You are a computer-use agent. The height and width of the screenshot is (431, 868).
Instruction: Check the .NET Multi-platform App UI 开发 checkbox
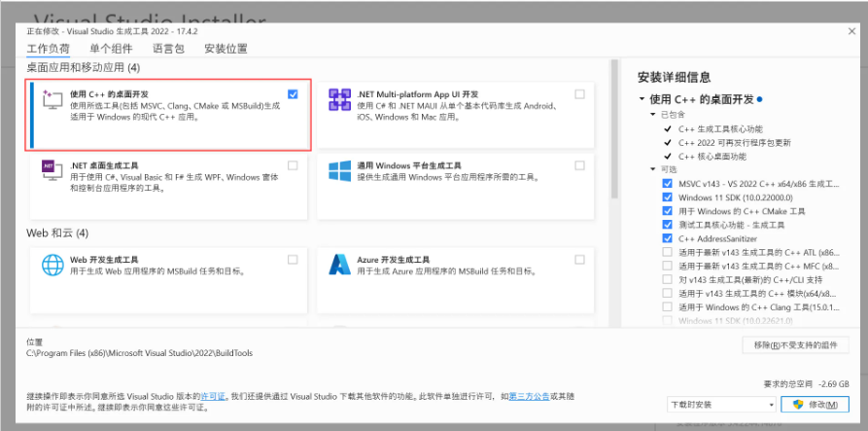(579, 94)
